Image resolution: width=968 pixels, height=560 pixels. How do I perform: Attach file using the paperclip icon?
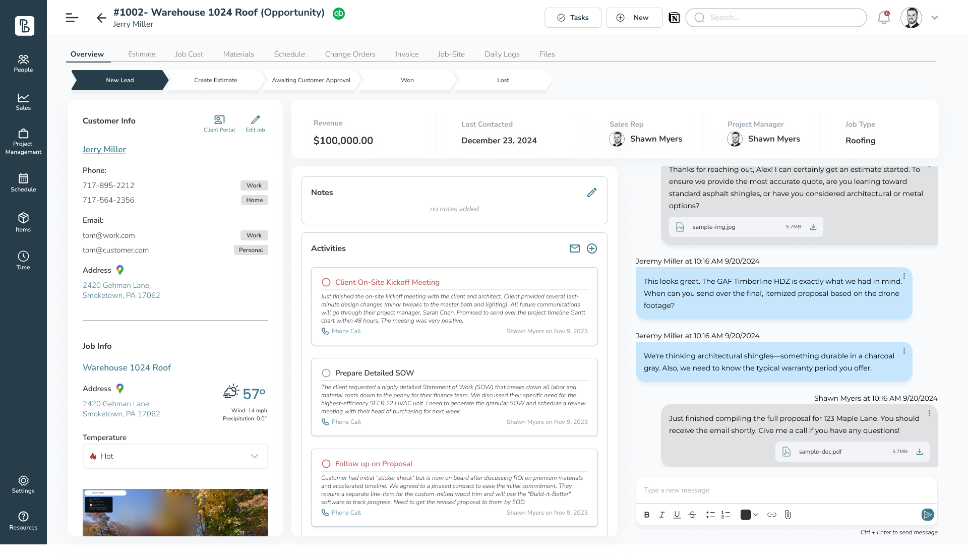pyautogui.click(x=788, y=515)
